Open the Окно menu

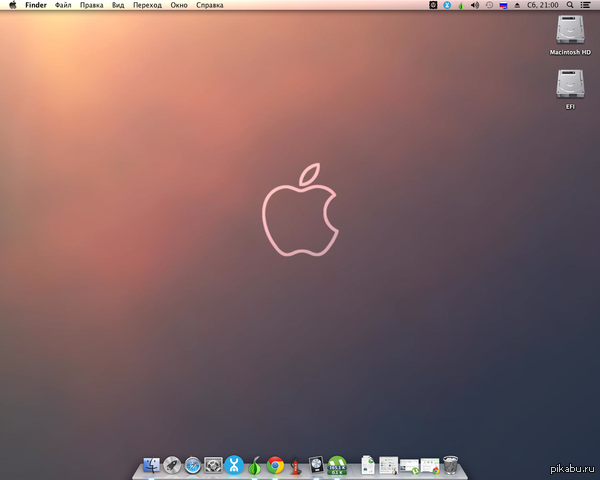tap(179, 5)
